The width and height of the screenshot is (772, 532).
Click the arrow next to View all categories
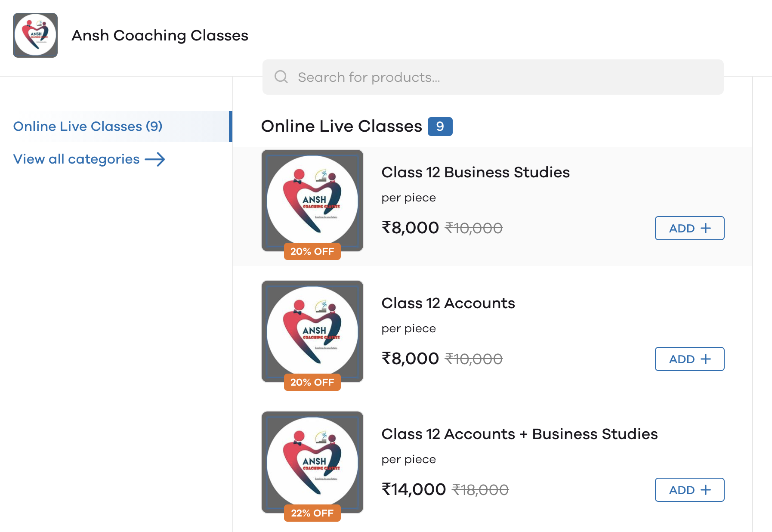pyautogui.click(x=156, y=159)
